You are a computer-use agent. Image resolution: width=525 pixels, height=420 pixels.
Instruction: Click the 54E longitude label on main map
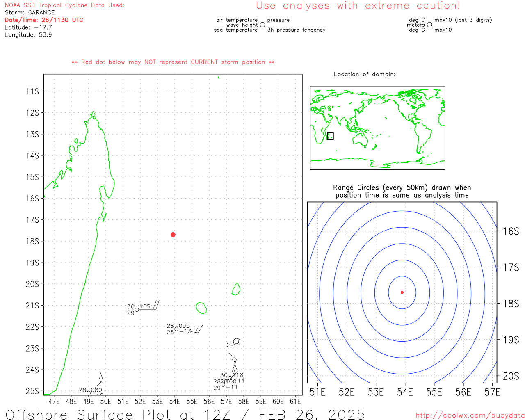pos(175,402)
